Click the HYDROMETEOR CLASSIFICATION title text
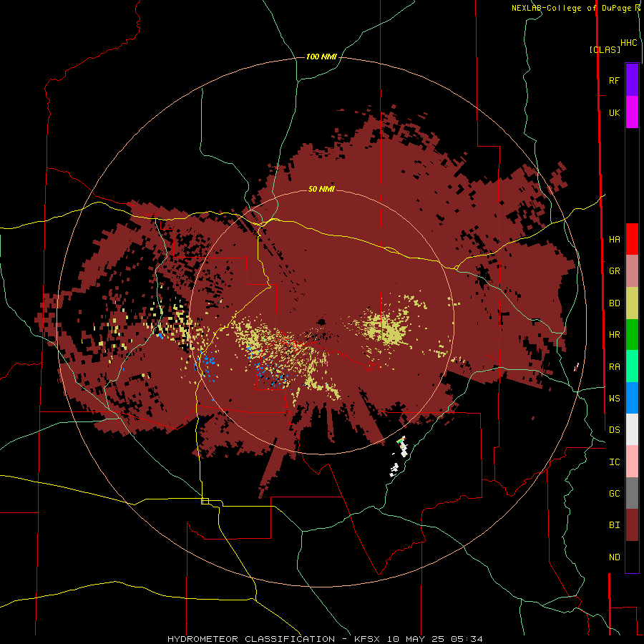This screenshot has width=644, height=644. [251, 639]
